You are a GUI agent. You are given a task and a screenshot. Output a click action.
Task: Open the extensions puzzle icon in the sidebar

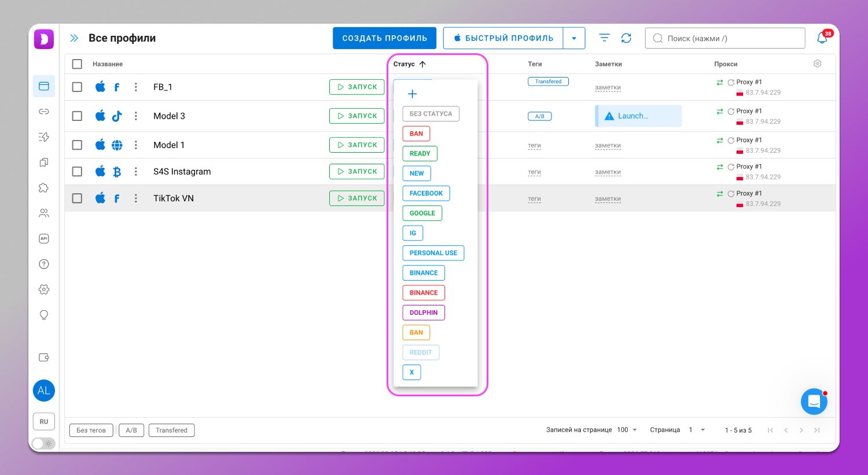[44, 188]
